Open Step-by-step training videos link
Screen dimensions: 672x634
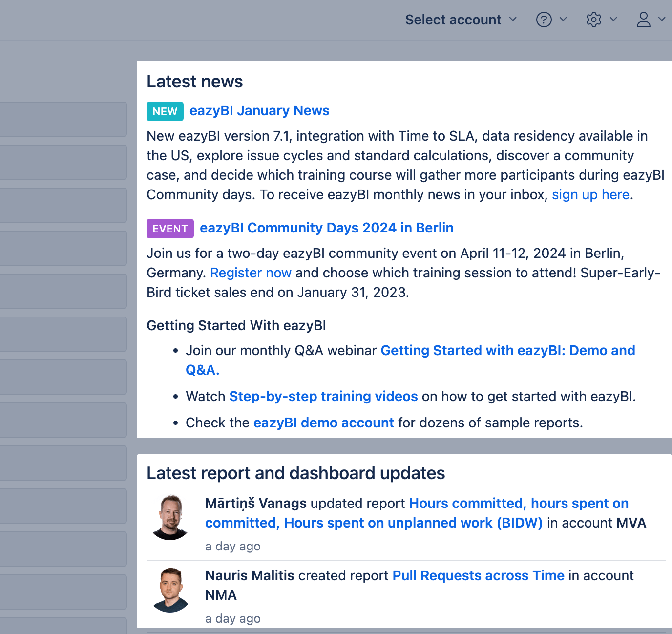click(323, 397)
